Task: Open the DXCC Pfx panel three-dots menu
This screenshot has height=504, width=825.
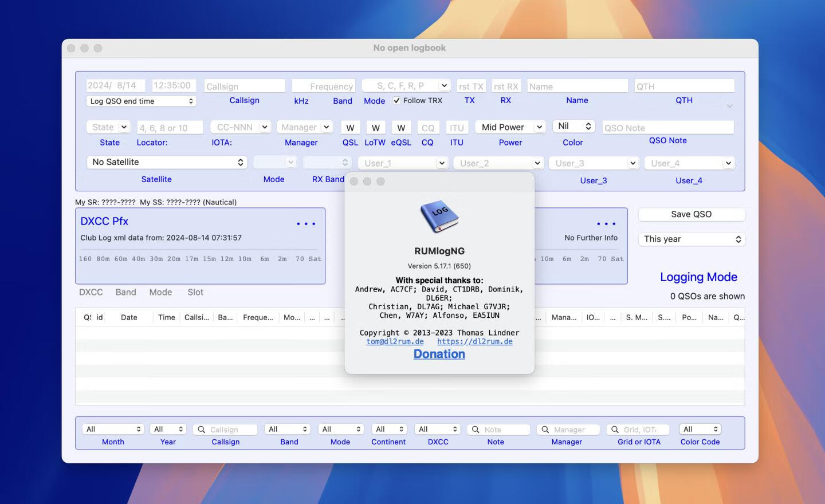Action: [x=306, y=224]
